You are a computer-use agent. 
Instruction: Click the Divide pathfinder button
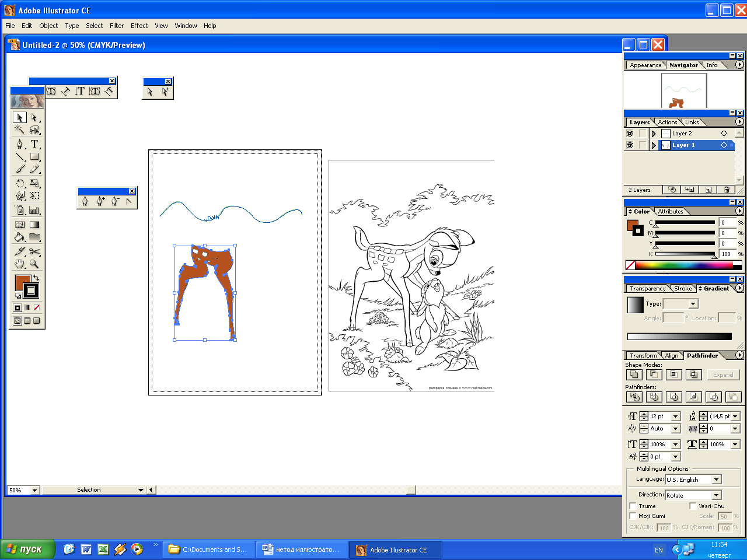(x=634, y=397)
